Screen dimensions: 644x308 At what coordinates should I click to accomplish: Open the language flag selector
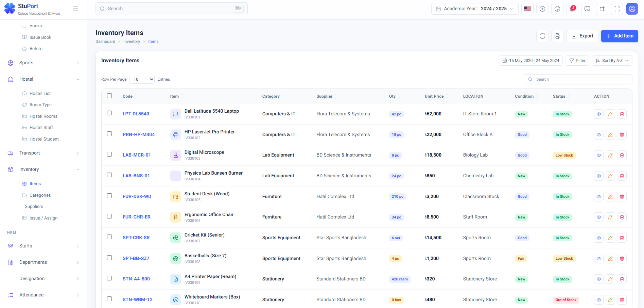pos(527,9)
